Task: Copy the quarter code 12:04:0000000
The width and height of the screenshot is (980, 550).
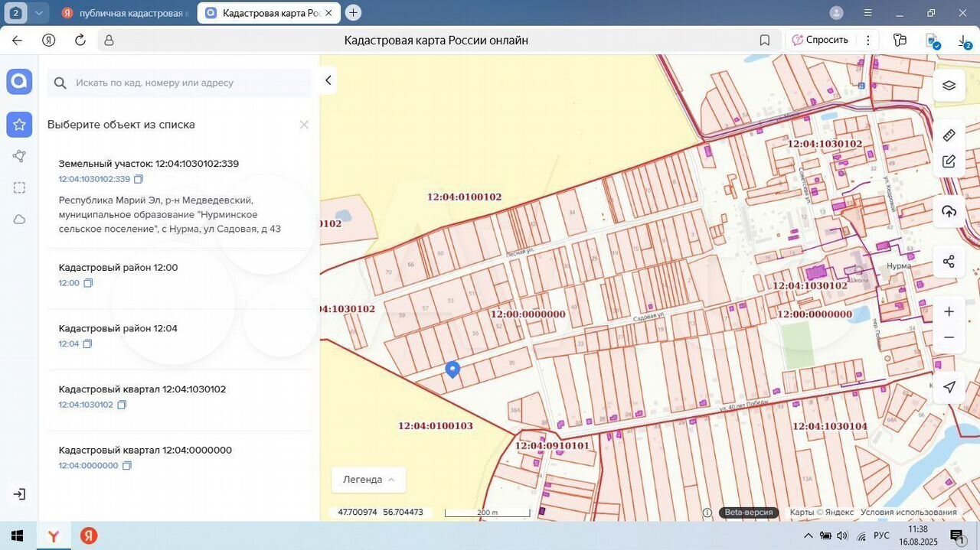Action: tap(127, 465)
